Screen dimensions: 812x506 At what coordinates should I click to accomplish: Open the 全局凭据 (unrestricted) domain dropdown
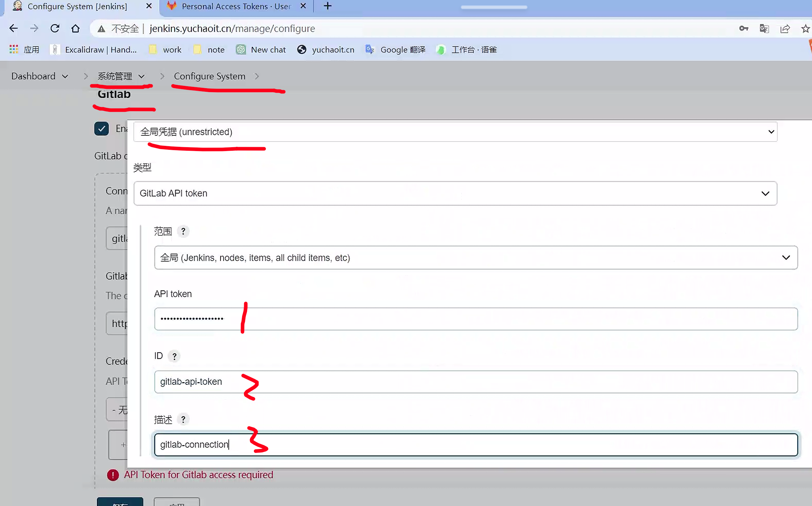click(455, 132)
